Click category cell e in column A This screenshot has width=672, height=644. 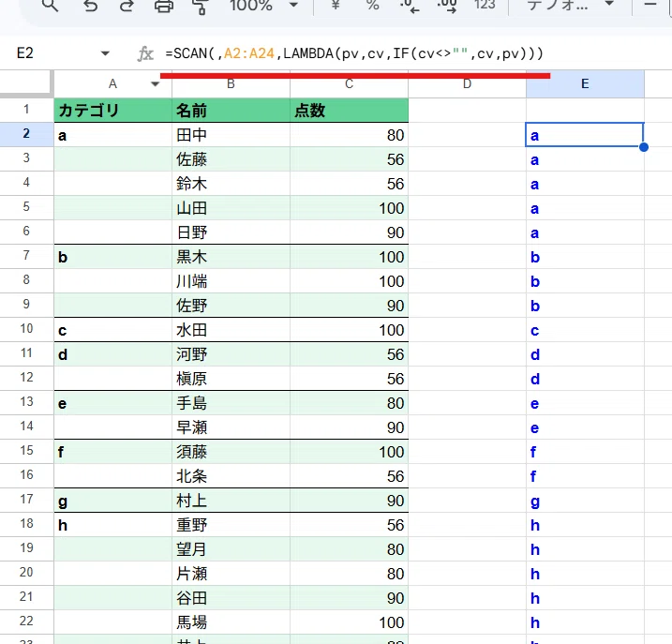pos(112,403)
